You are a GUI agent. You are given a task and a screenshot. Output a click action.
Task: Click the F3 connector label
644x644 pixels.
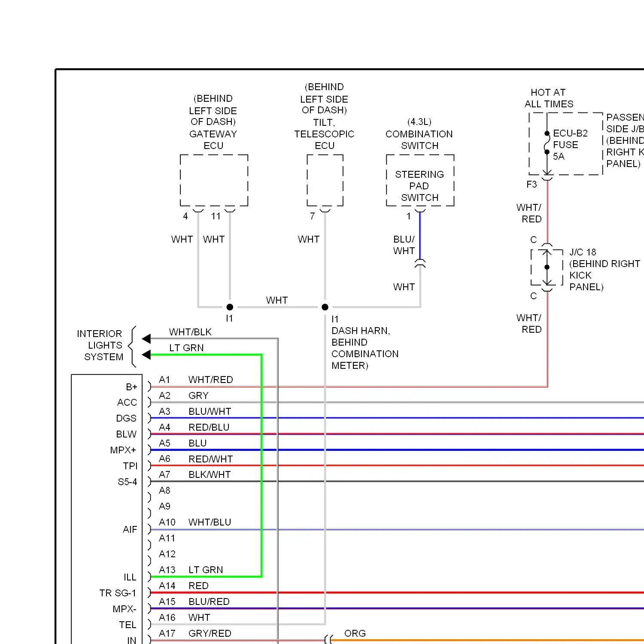pyautogui.click(x=532, y=184)
